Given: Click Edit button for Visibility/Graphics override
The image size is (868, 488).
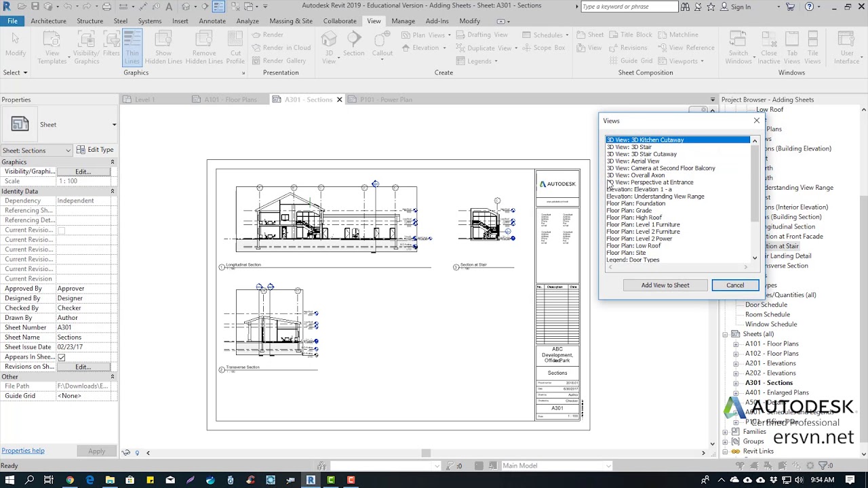Looking at the screenshot, I should click(x=83, y=172).
